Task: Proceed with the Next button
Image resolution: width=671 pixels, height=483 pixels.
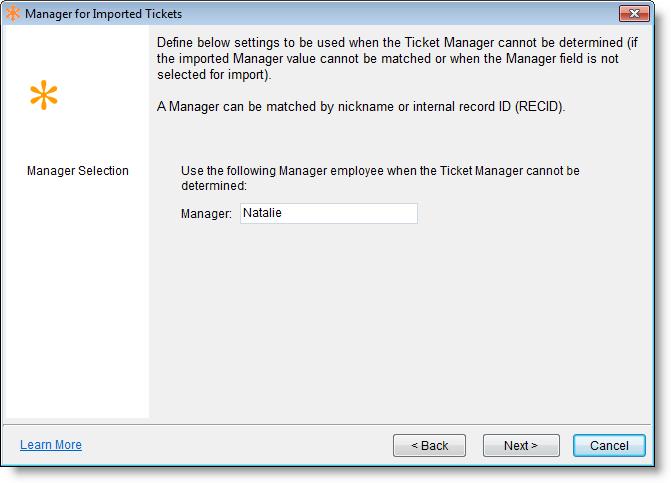Action: 520,445
